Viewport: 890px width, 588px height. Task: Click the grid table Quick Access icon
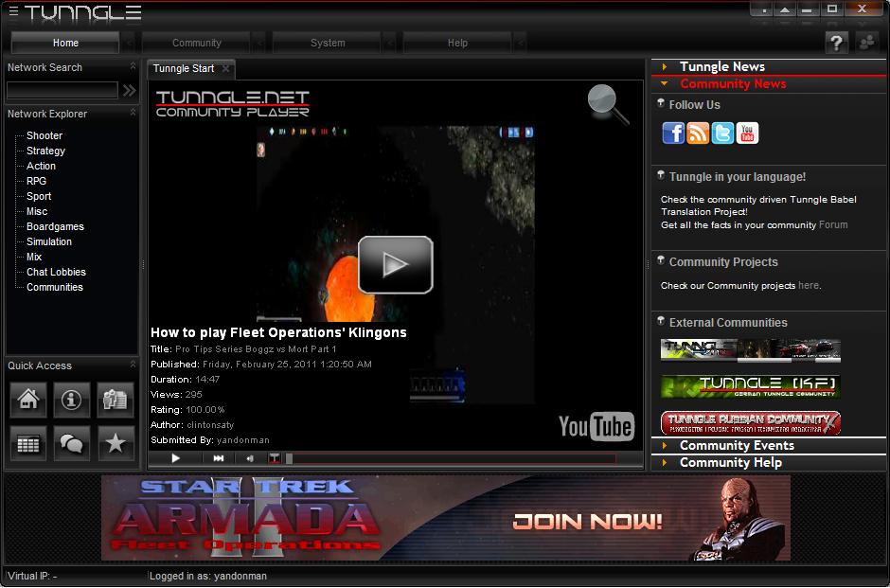click(x=28, y=443)
